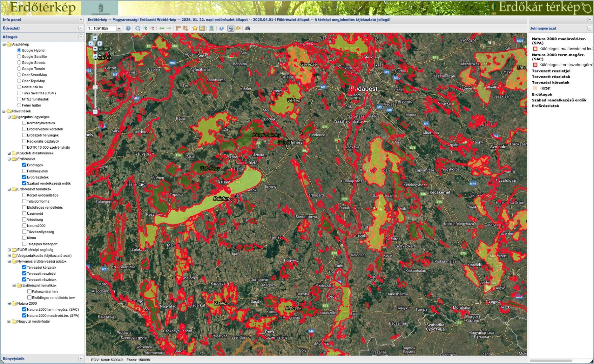
Task: Select the Google Satellite base map
Action: pos(19,57)
